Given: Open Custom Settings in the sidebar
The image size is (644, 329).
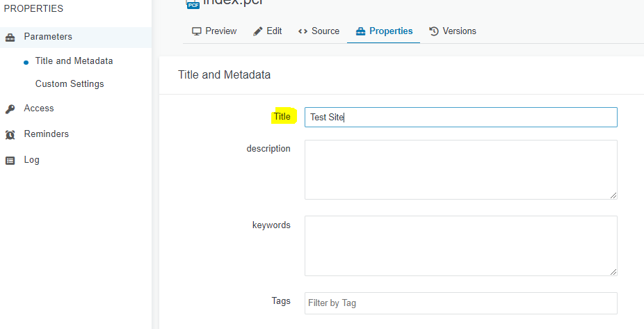Looking at the screenshot, I should click(x=70, y=84).
